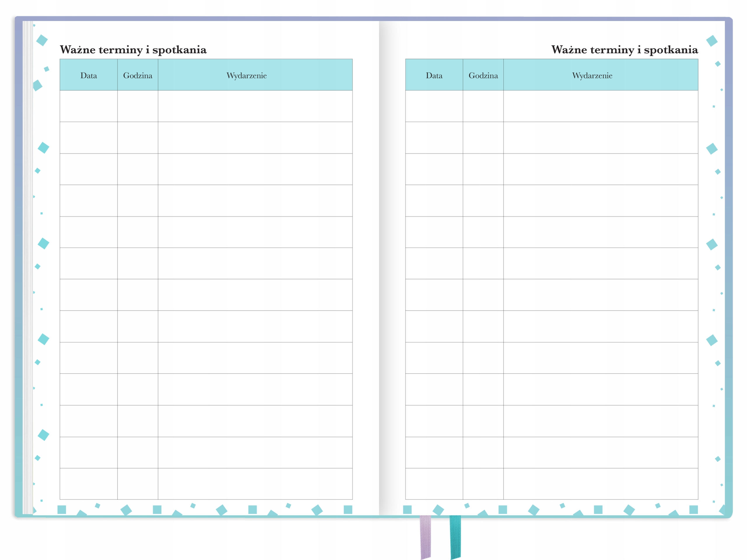The image size is (747, 560).
Task: Click first empty Data cell on right page
Action: click(434, 106)
